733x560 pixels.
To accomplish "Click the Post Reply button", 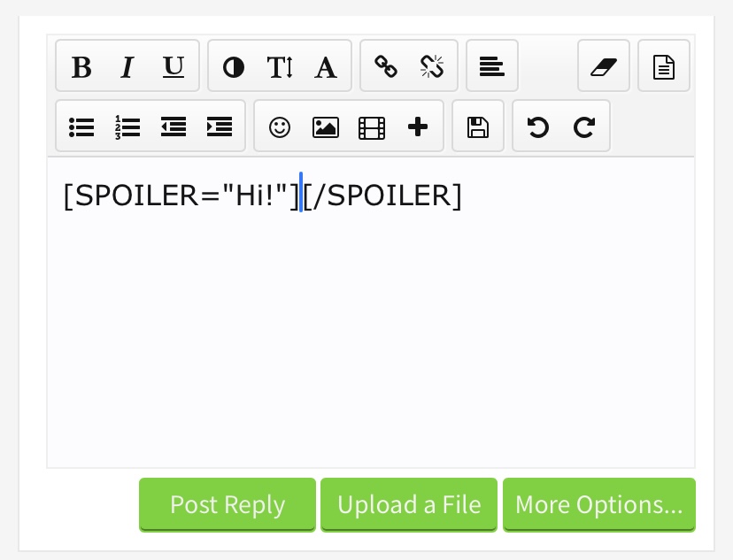I will (x=228, y=504).
